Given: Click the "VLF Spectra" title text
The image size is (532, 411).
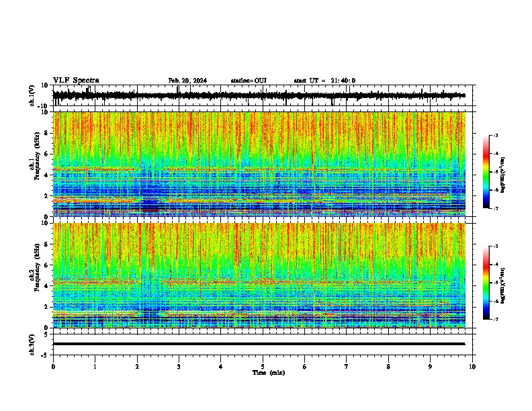Looking at the screenshot, I should [x=76, y=81].
